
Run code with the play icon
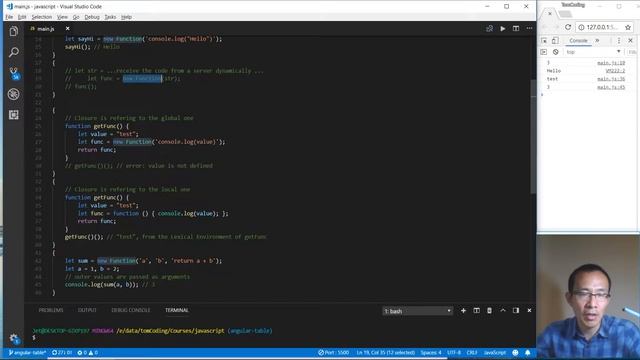[x=503, y=29]
